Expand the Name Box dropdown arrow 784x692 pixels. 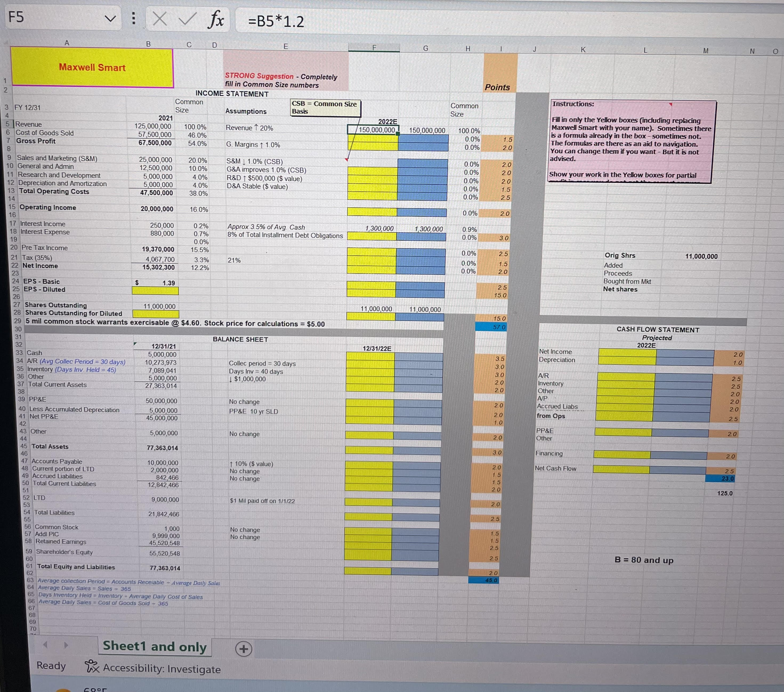coord(111,18)
